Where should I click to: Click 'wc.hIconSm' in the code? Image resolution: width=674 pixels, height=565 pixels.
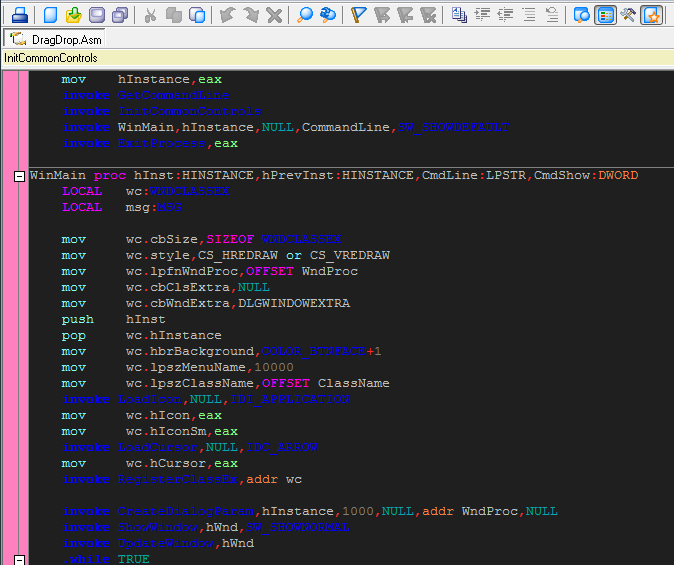point(165,431)
